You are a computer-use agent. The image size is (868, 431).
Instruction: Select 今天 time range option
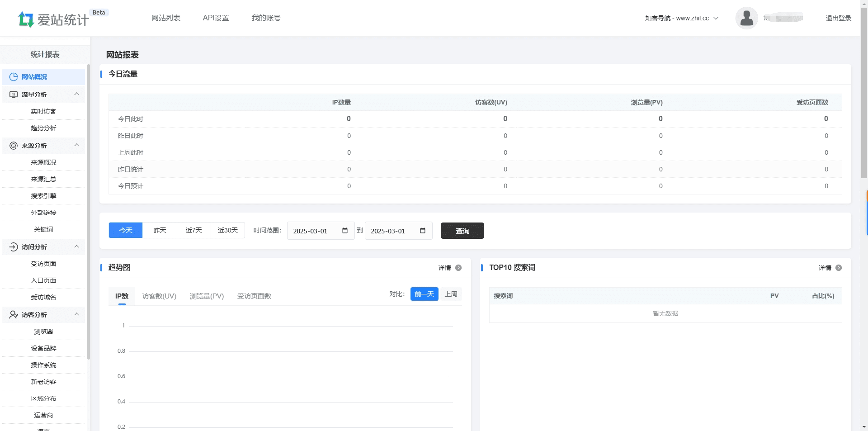coord(126,230)
